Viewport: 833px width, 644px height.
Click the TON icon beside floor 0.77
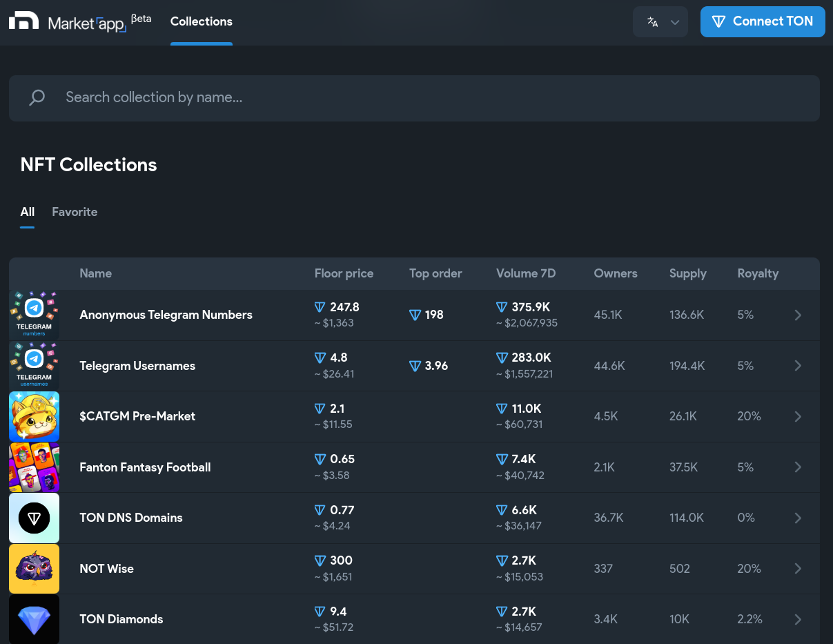click(x=320, y=510)
